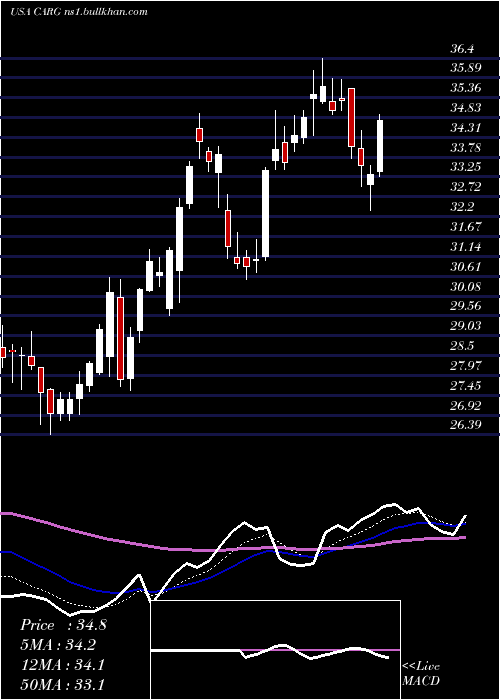Click the 29.03 price axis label

coord(465,326)
